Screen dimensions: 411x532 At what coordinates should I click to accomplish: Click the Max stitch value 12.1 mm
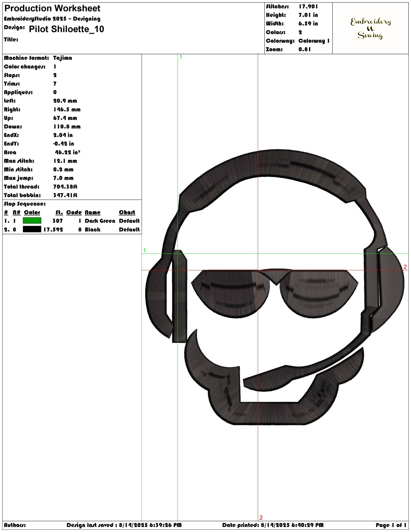pos(65,161)
